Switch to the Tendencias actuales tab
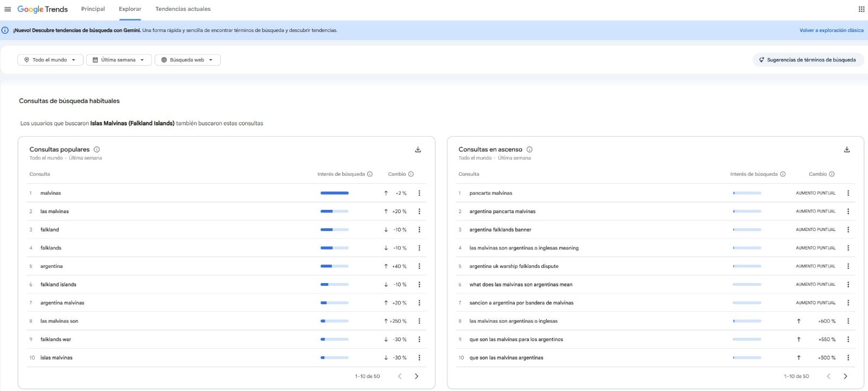 183,9
